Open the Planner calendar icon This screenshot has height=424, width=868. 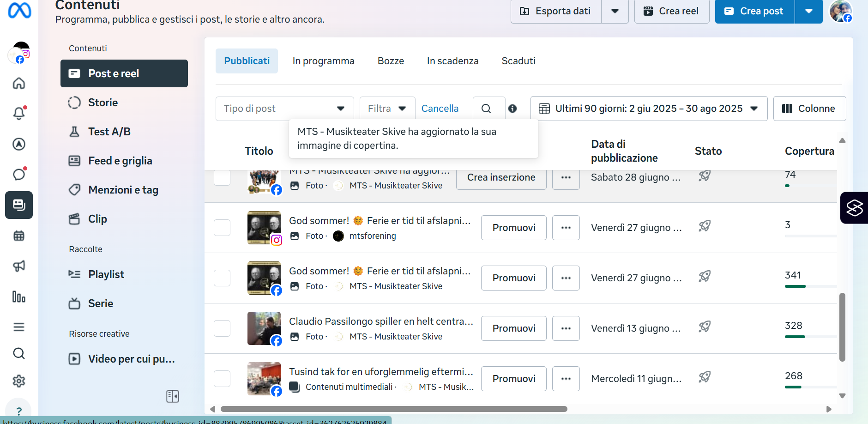point(19,236)
